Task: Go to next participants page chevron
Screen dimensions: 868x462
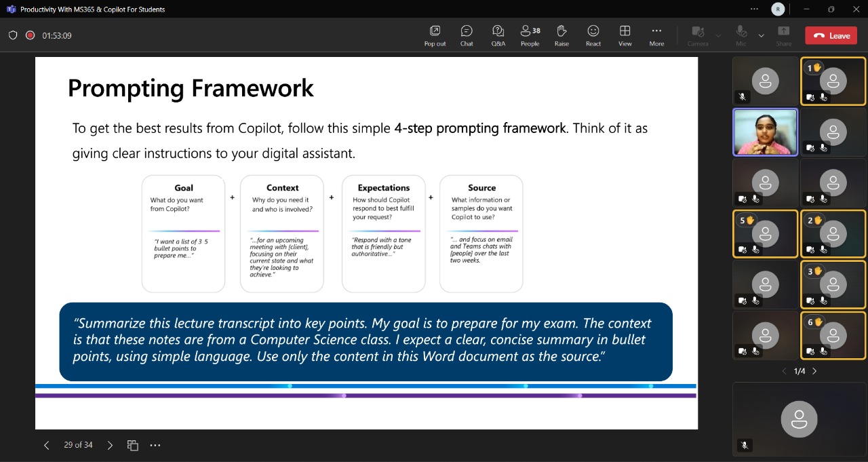Action: click(814, 371)
